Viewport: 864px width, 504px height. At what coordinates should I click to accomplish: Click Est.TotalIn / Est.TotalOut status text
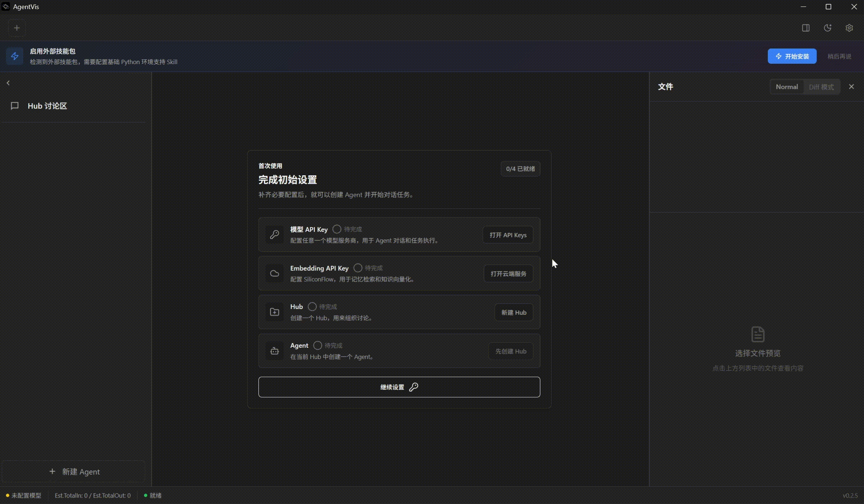tap(93, 495)
